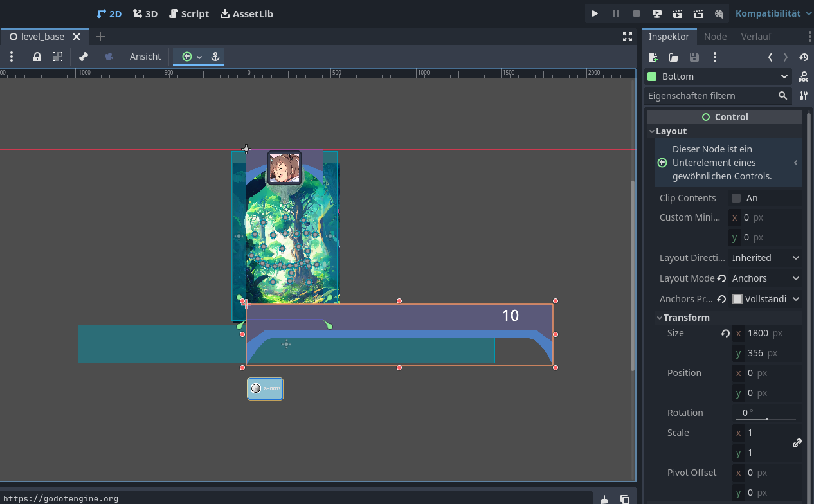The height and width of the screenshot is (504, 814).
Task: Load an existing resource icon
Action: pos(674,57)
